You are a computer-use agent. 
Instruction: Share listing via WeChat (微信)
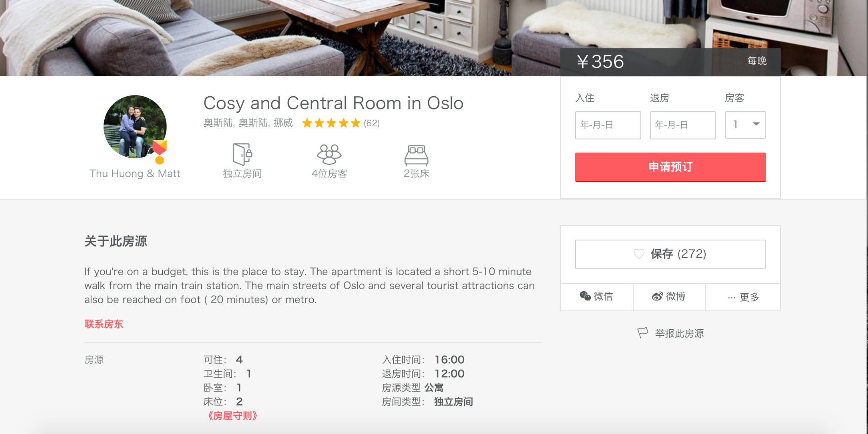point(596,297)
